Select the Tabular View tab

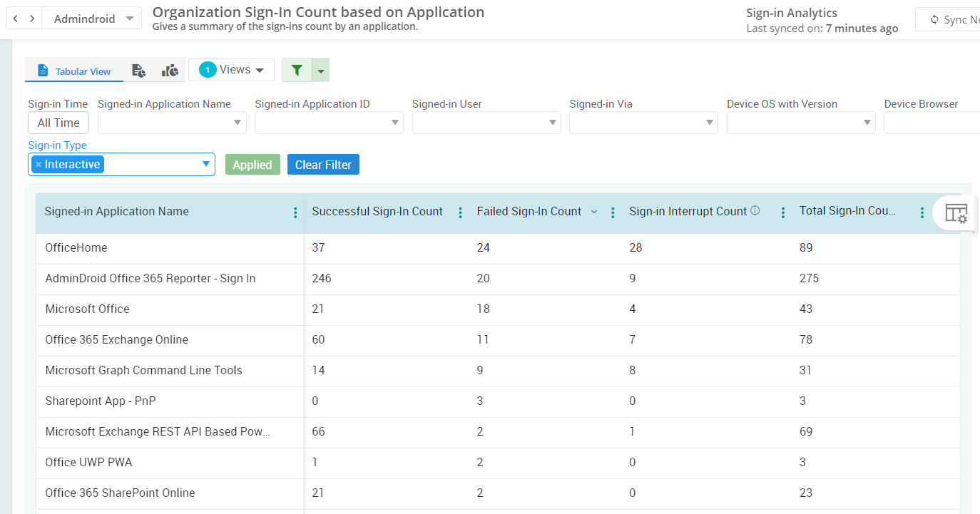(x=74, y=71)
